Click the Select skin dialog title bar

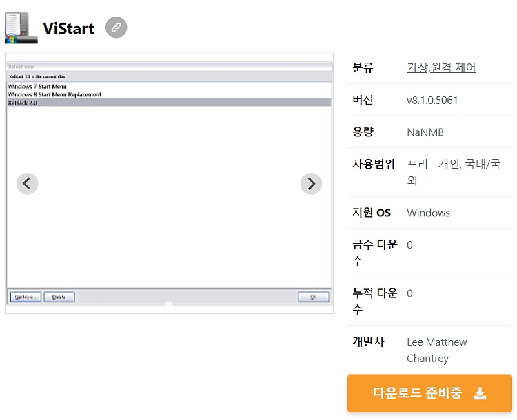click(x=169, y=67)
